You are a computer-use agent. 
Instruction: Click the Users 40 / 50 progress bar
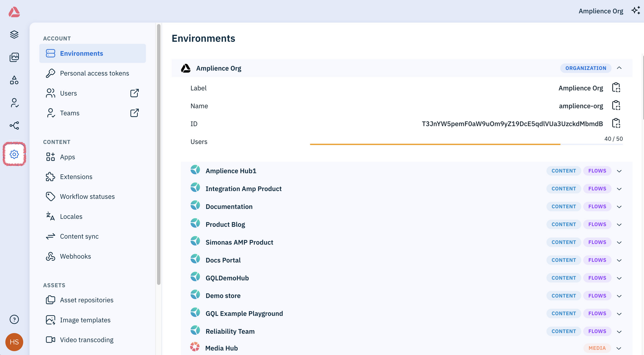point(466,144)
